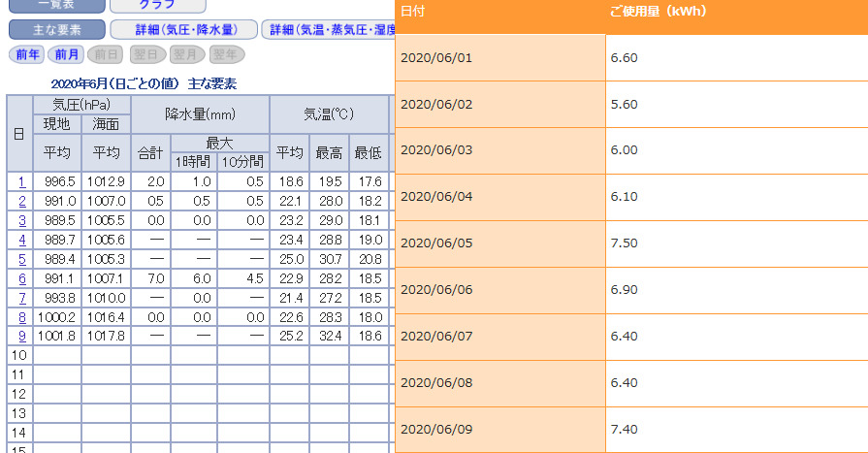The width and height of the screenshot is (868, 453).
Task: Open day 2 link in weather table
Action: (x=20, y=201)
